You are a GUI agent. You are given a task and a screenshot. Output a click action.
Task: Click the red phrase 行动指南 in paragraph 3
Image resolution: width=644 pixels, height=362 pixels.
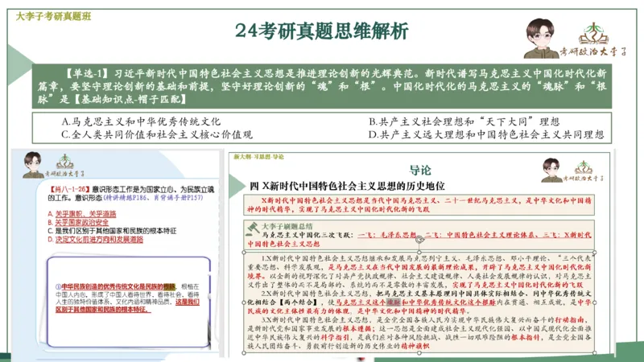point(569,319)
